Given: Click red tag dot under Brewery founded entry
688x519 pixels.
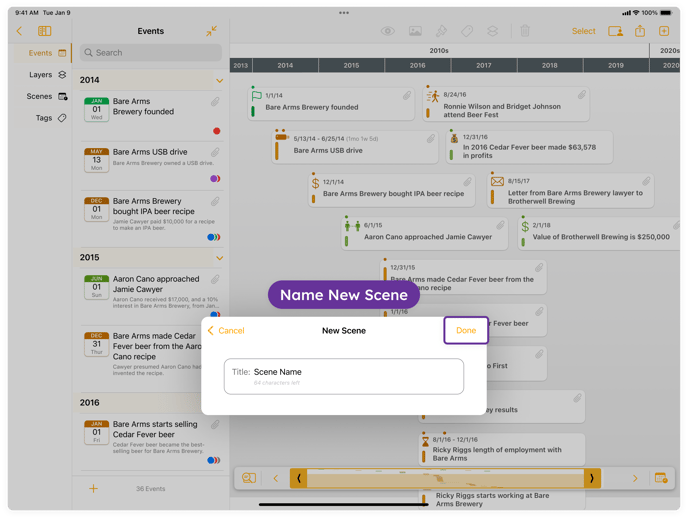Looking at the screenshot, I should click(216, 131).
